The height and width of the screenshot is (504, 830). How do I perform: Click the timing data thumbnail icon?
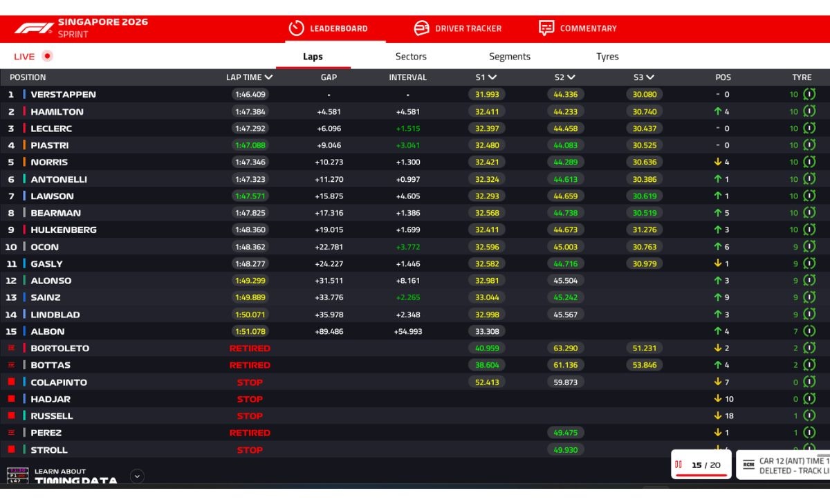click(17, 475)
